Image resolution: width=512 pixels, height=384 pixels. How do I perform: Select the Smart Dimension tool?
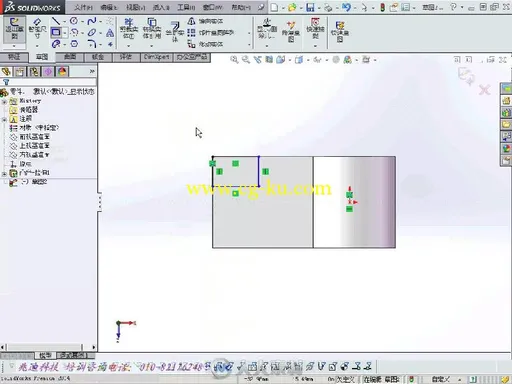(x=37, y=29)
